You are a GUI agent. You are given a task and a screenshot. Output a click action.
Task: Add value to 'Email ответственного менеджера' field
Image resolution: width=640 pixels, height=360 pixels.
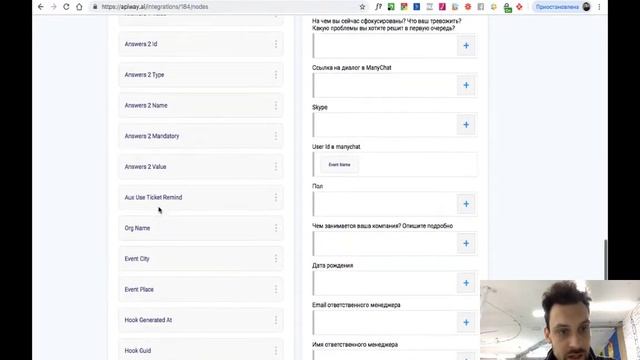(466, 322)
